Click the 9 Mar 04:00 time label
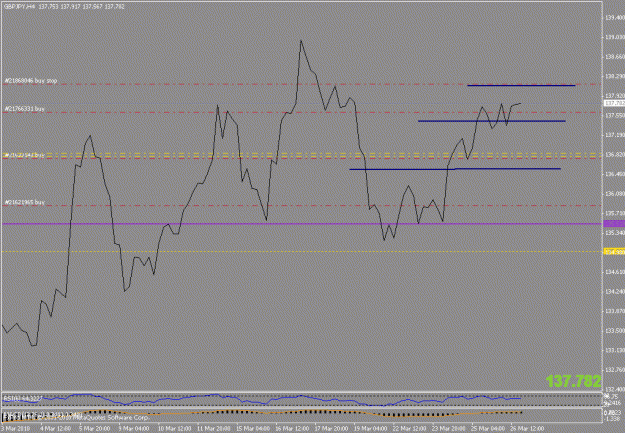This screenshot has height=433, width=625. 134,429
